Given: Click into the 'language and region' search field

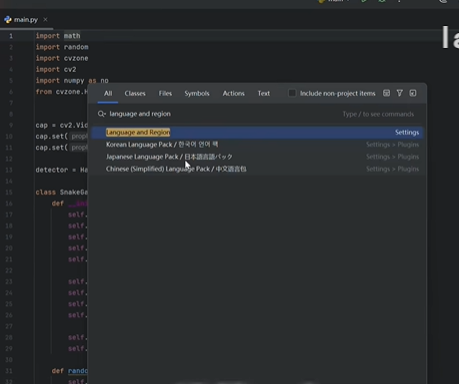Looking at the screenshot, I should click(x=223, y=114).
